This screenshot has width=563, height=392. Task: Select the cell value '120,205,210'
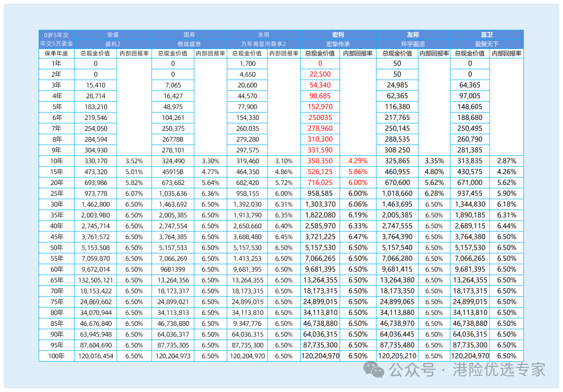[x=397, y=356]
